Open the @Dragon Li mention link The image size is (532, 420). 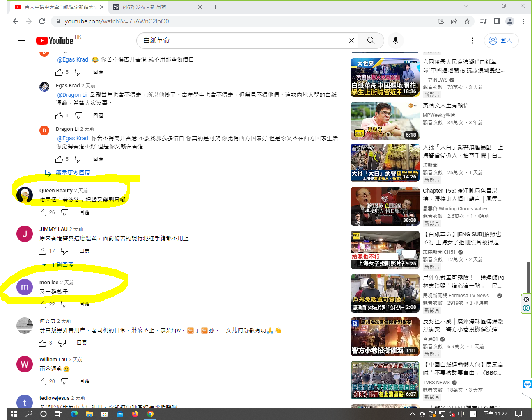pyautogui.click(x=72, y=95)
